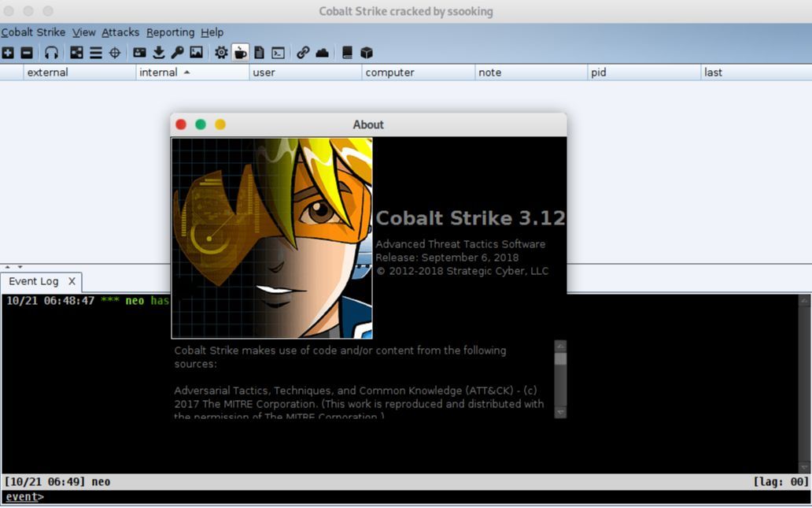Click the Disconnect from team server minus icon
Screen dimensions: 812x508
point(27,52)
